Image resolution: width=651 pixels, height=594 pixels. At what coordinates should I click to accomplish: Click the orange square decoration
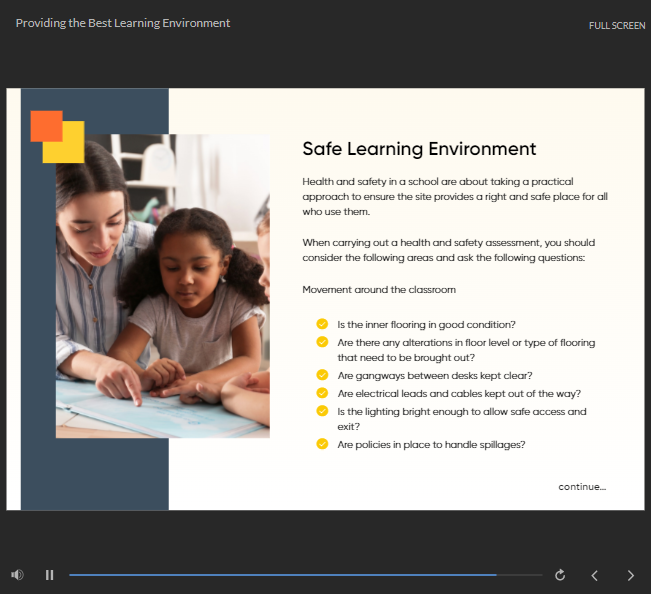(x=43, y=122)
